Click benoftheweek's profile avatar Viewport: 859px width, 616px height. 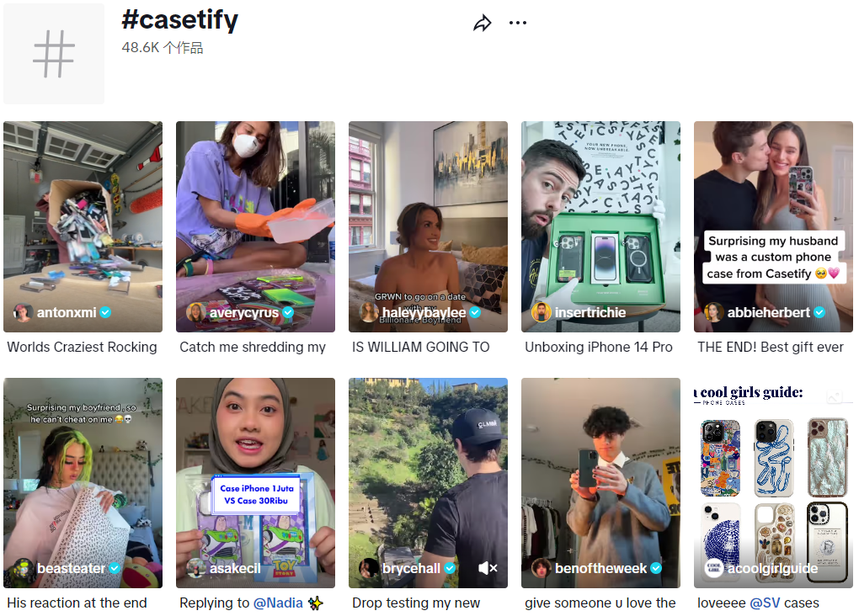[542, 568]
